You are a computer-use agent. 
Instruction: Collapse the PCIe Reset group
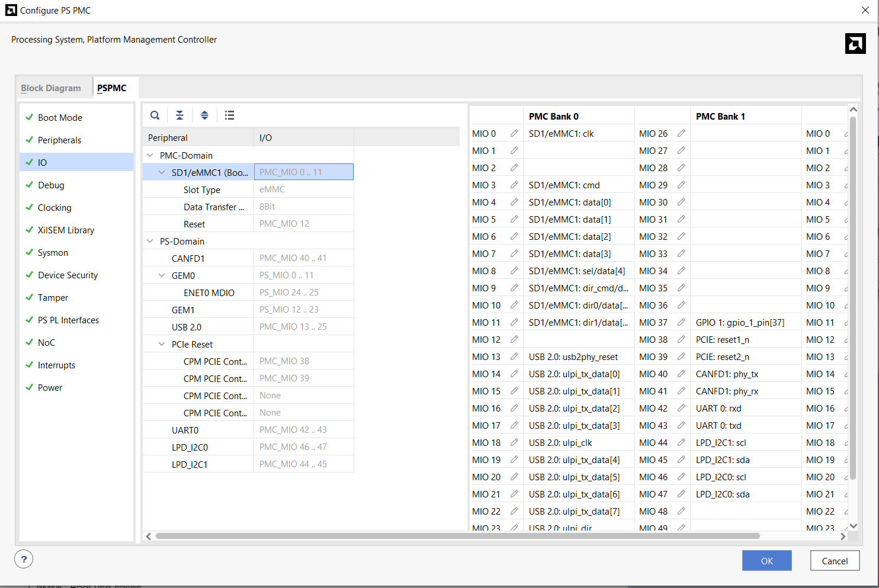[162, 345]
